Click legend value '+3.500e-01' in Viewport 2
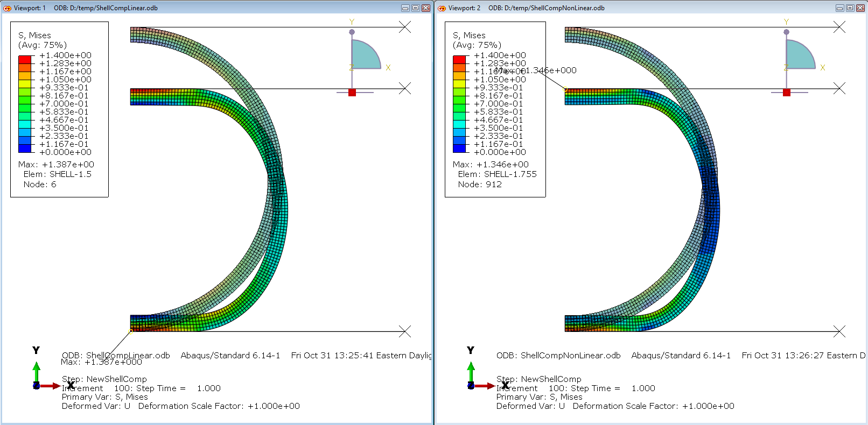The image size is (868, 425). point(498,128)
